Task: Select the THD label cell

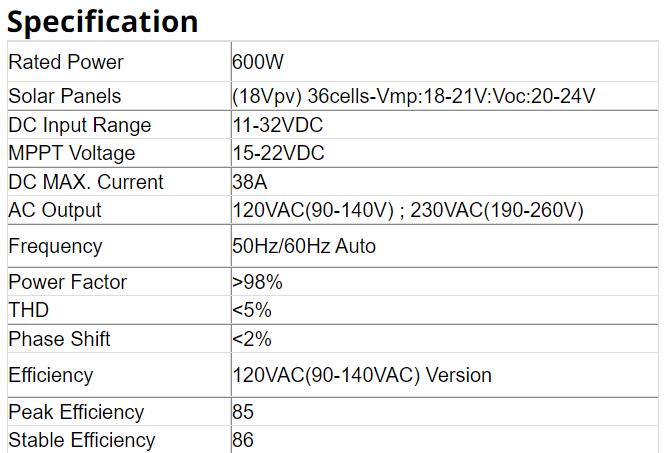Action: 28,310
